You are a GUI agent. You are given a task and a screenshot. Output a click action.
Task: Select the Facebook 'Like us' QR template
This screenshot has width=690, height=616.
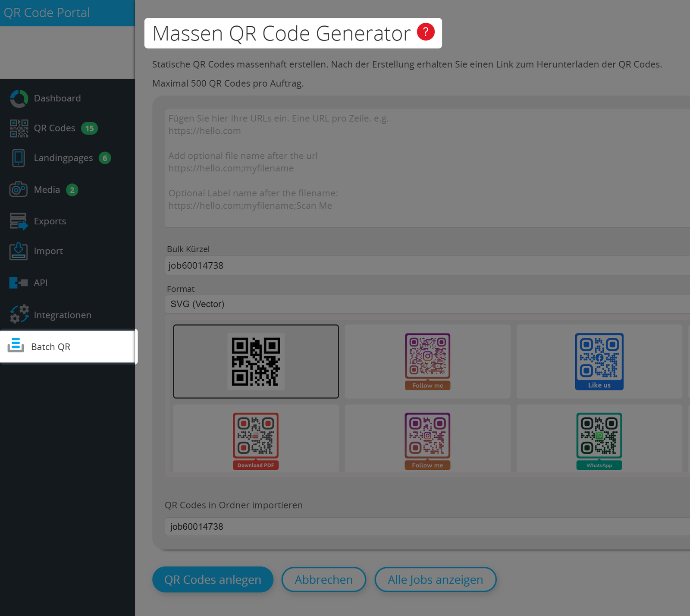click(x=599, y=361)
